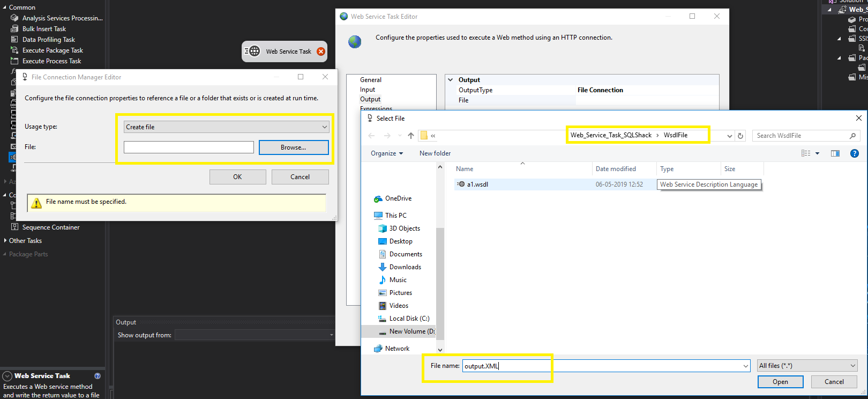
Task: Toggle the preview pane icon
Action: [x=835, y=153]
